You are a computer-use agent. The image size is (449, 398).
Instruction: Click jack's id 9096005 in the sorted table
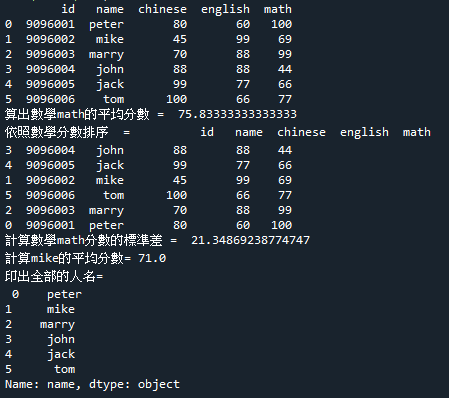click(x=50, y=165)
